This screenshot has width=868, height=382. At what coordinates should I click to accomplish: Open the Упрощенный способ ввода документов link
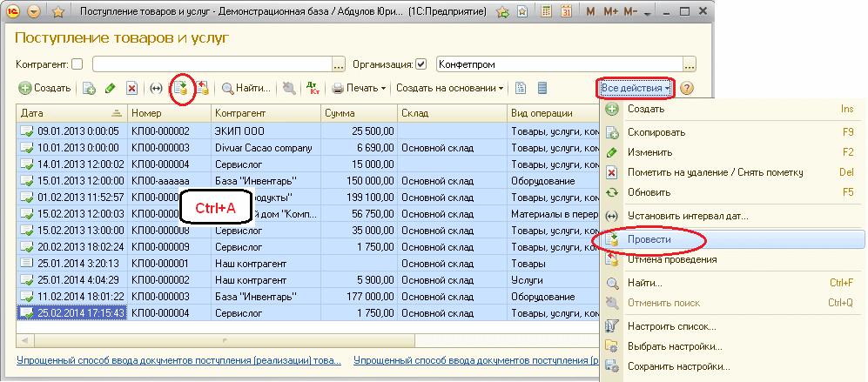point(171,360)
